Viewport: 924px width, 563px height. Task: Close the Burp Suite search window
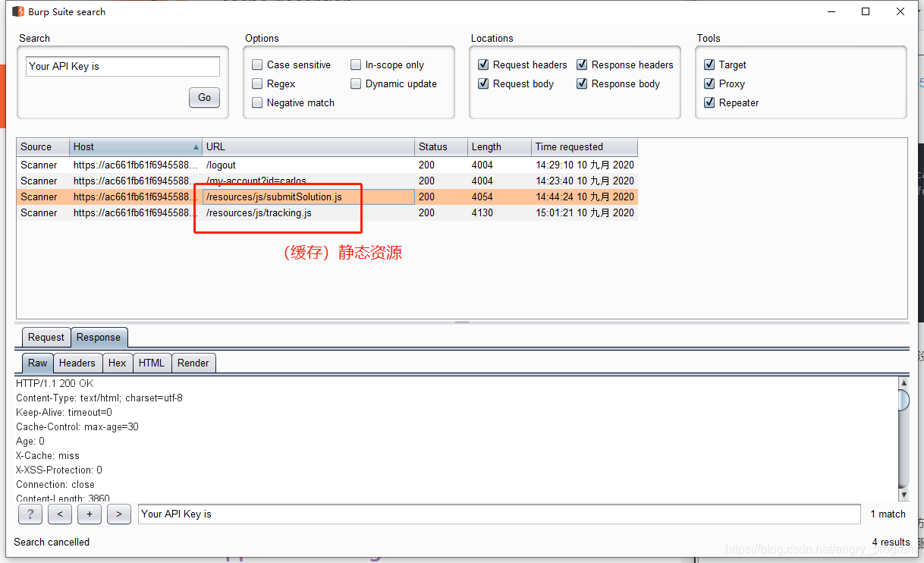tap(900, 11)
